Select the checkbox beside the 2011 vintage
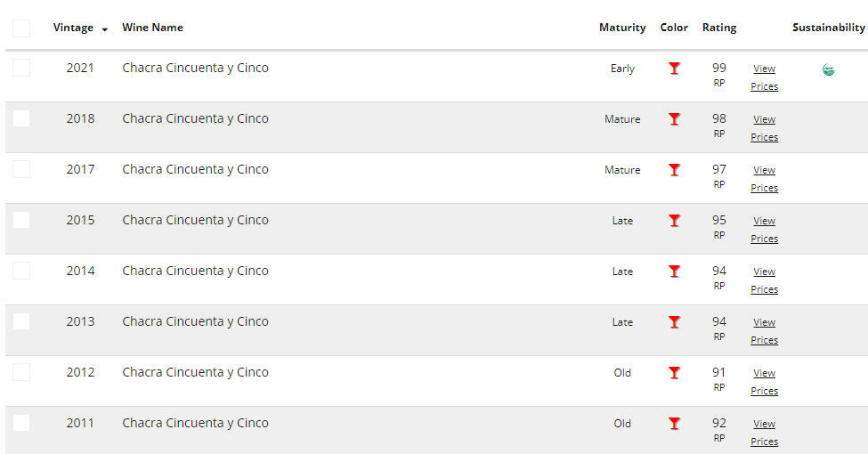The image size is (868, 454). pos(21,423)
